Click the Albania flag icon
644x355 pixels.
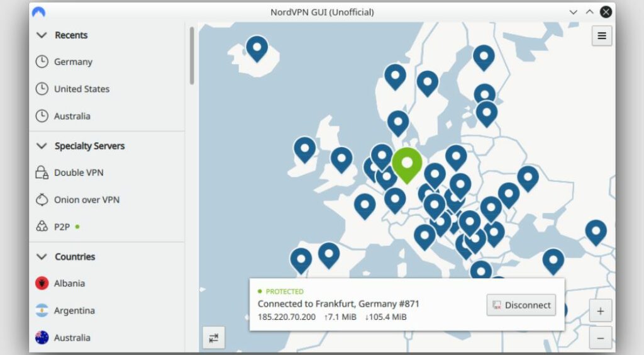42,283
